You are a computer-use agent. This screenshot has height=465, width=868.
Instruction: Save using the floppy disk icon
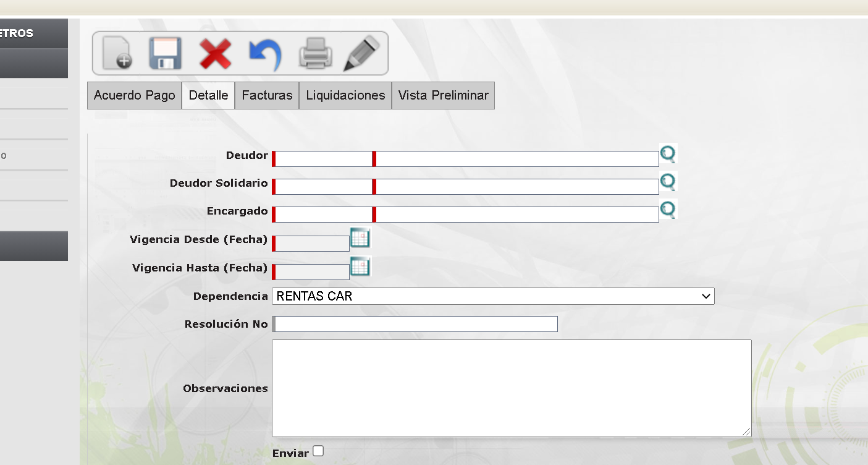[x=165, y=53]
